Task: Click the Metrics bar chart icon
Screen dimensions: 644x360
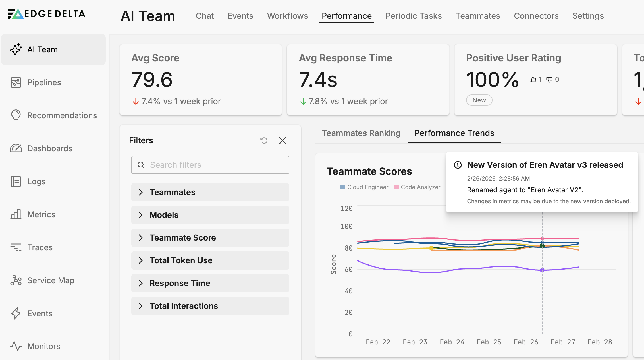Action: click(x=16, y=214)
